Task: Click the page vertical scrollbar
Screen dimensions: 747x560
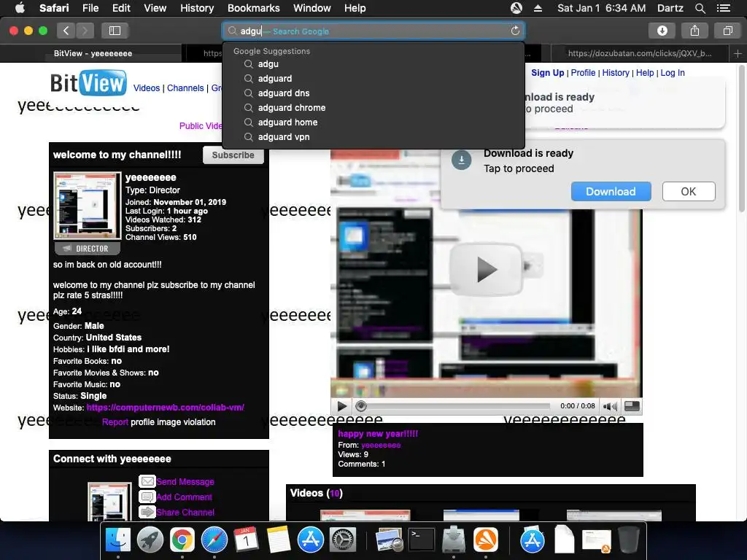Action: point(741,138)
